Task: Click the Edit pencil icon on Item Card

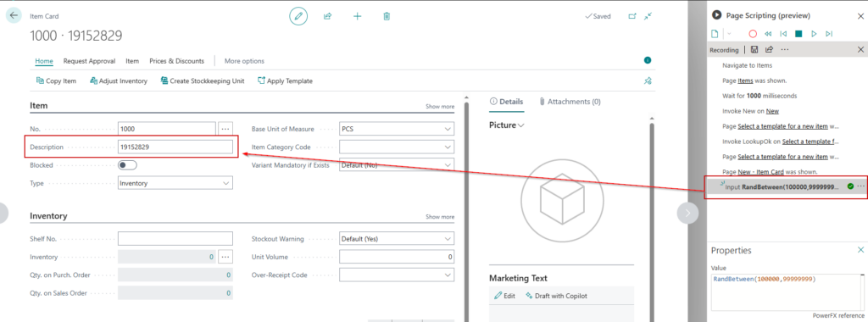Action: 298,16
